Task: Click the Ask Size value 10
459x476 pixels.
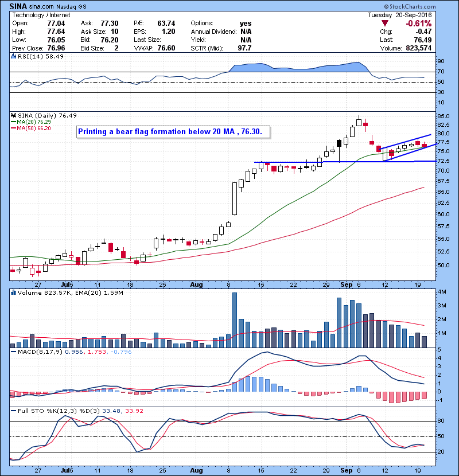Action: [115, 32]
